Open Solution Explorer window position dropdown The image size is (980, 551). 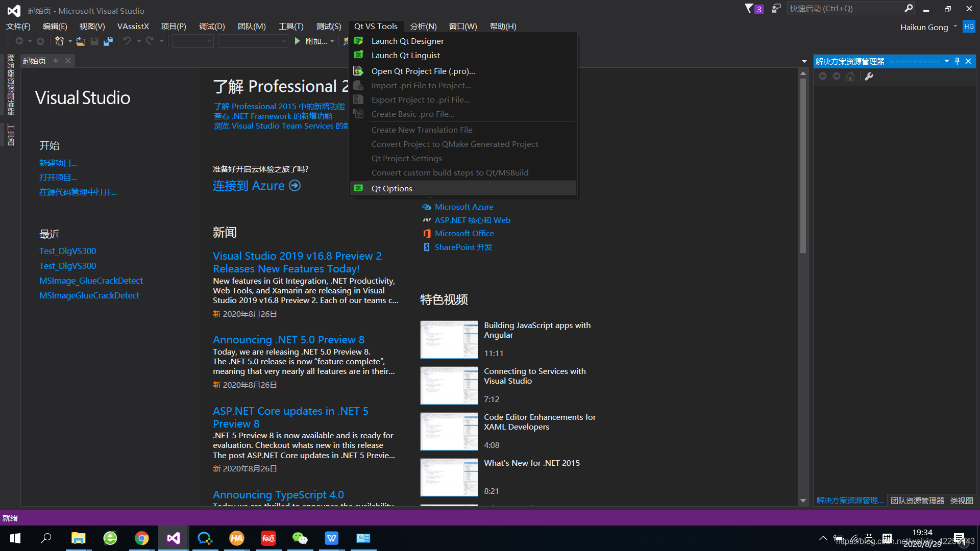coord(947,61)
